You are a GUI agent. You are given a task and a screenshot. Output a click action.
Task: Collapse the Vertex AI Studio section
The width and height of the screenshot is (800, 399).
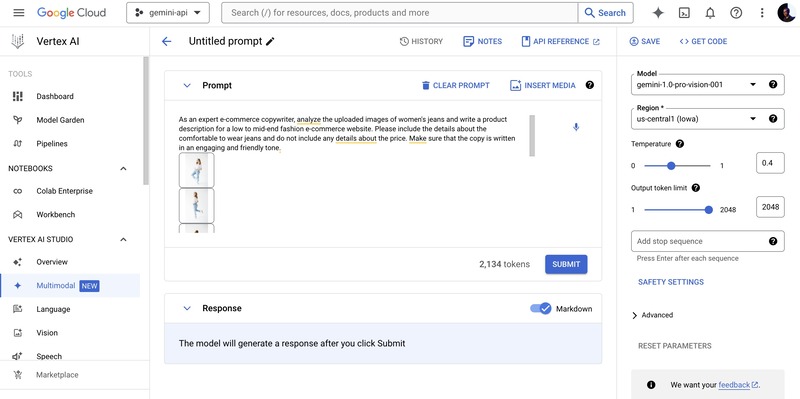point(123,239)
